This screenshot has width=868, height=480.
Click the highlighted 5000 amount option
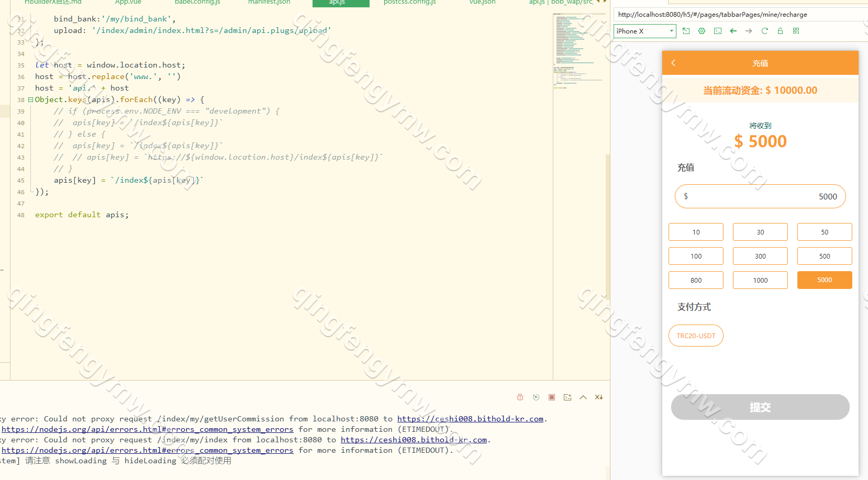point(825,280)
